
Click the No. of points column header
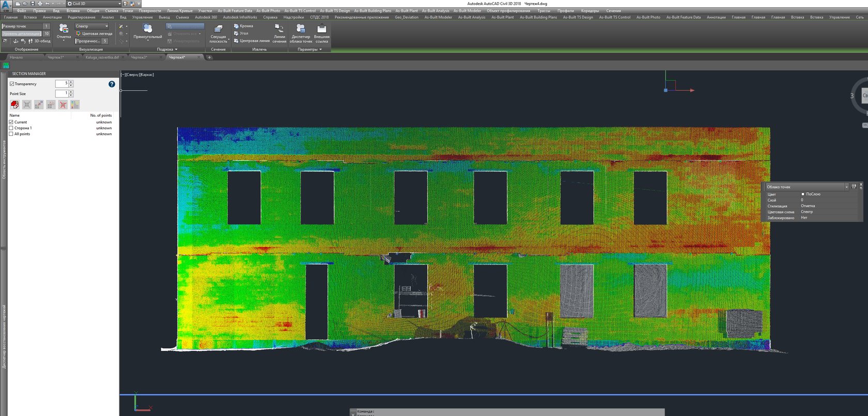coord(101,115)
